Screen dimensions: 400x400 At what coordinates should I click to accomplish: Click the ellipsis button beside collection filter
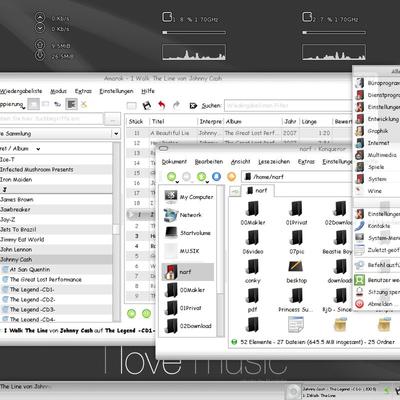[x=112, y=119]
